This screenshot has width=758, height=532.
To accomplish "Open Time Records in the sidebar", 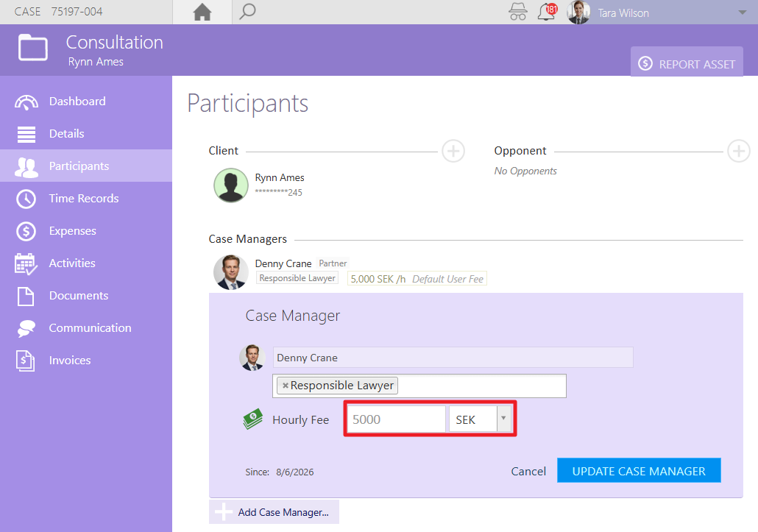I will click(86, 198).
